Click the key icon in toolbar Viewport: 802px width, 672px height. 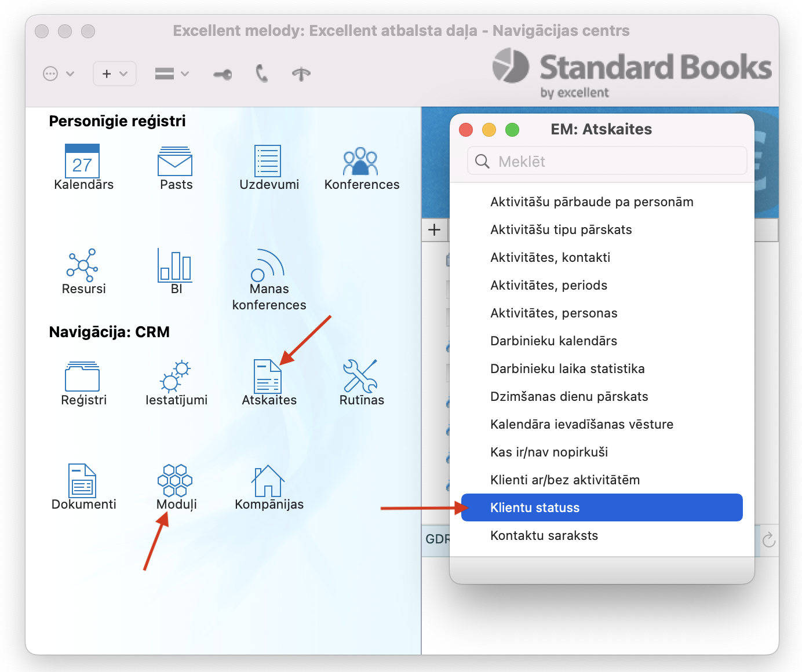223,74
